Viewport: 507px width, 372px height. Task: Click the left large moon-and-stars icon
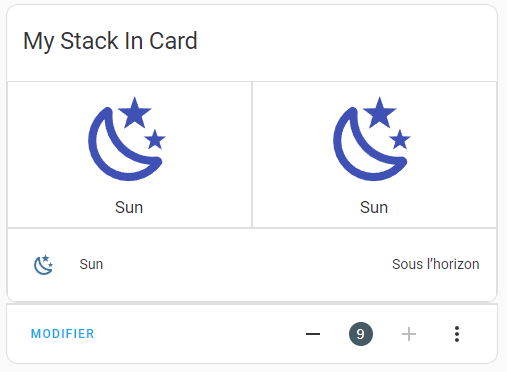click(x=127, y=139)
